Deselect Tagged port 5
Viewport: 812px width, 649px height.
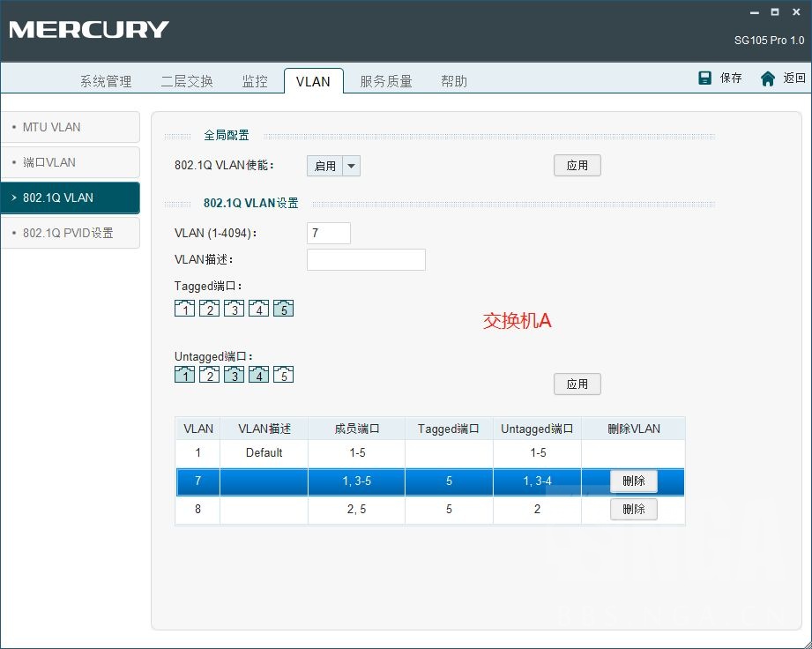(283, 309)
